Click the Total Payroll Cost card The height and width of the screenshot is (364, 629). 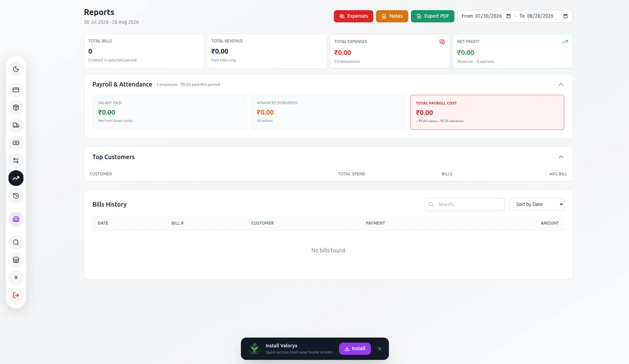coord(487,112)
